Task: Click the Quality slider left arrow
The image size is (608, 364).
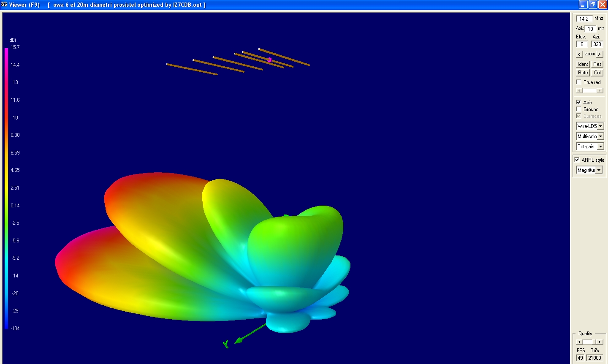Action: (579, 342)
